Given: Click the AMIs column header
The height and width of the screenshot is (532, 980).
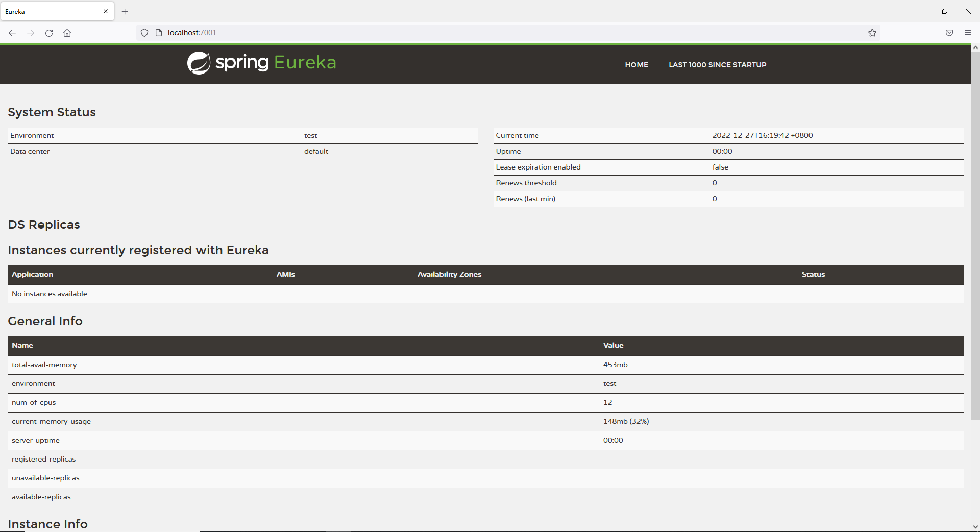Looking at the screenshot, I should 286,274.
